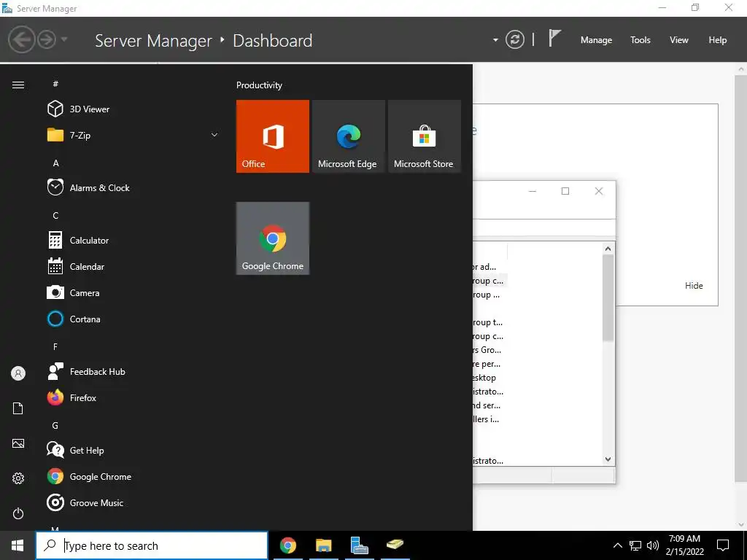This screenshot has width=747, height=560.
Task: Click the Windows Start button
Action: coord(18,545)
